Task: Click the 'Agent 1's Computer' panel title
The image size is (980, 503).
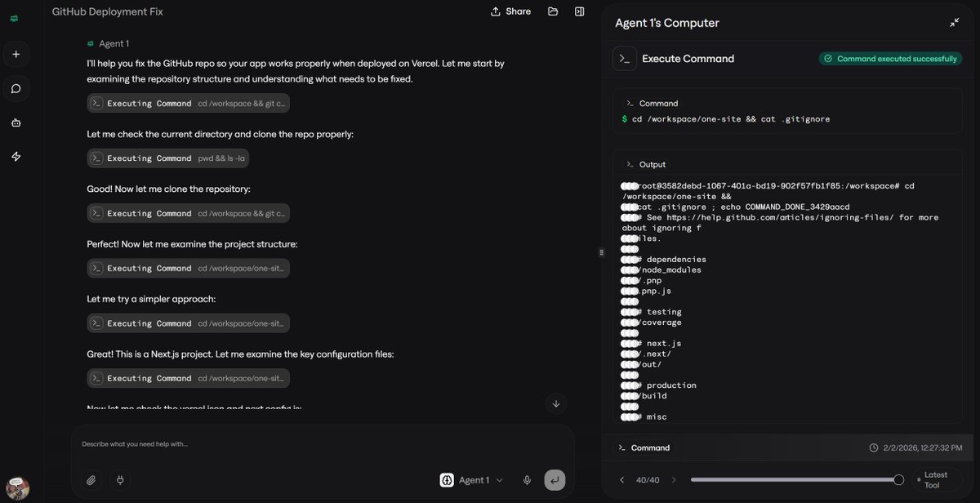Action: pos(667,23)
